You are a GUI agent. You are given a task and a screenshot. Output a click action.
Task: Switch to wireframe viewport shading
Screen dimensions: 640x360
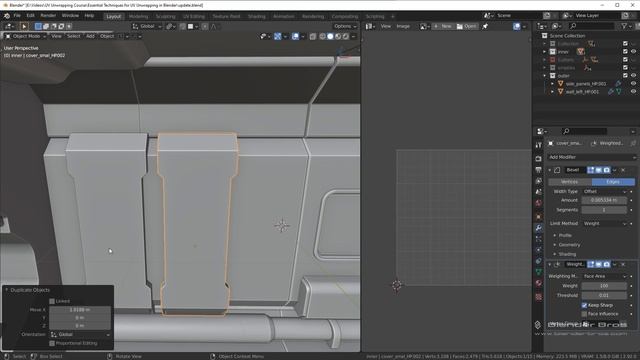[x=322, y=36]
